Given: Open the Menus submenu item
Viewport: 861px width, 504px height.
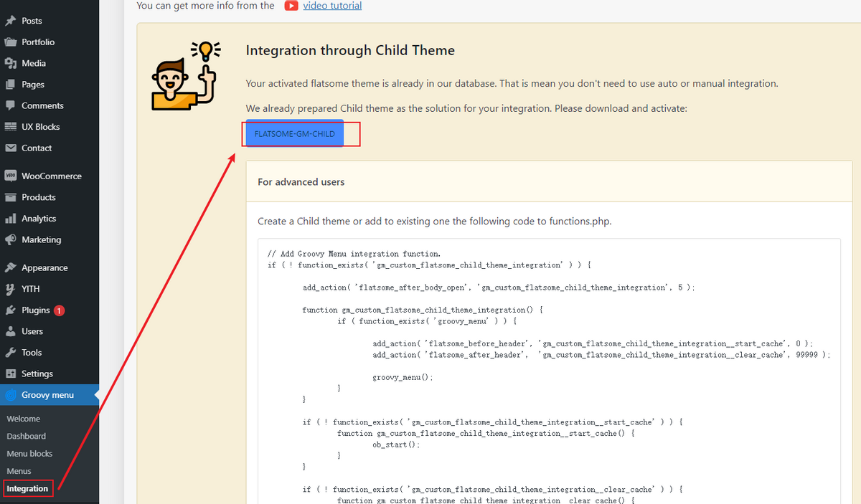Looking at the screenshot, I should coord(19,471).
